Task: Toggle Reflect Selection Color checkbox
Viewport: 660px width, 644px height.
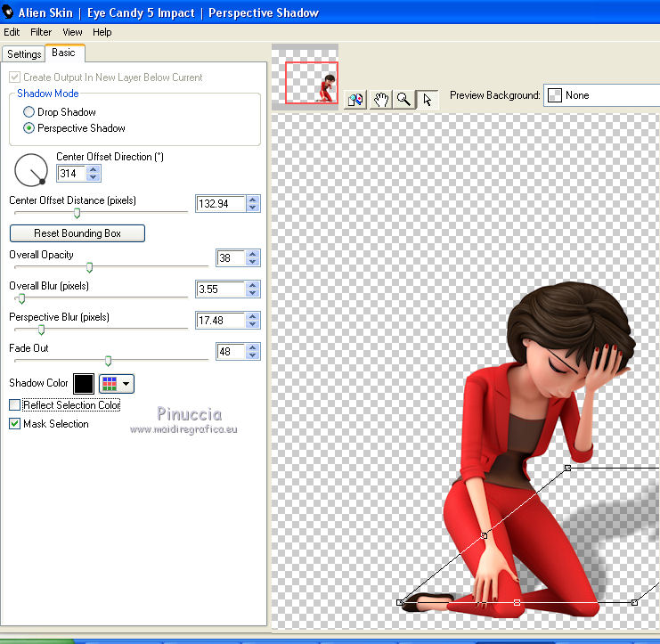Action: (x=15, y=405)
